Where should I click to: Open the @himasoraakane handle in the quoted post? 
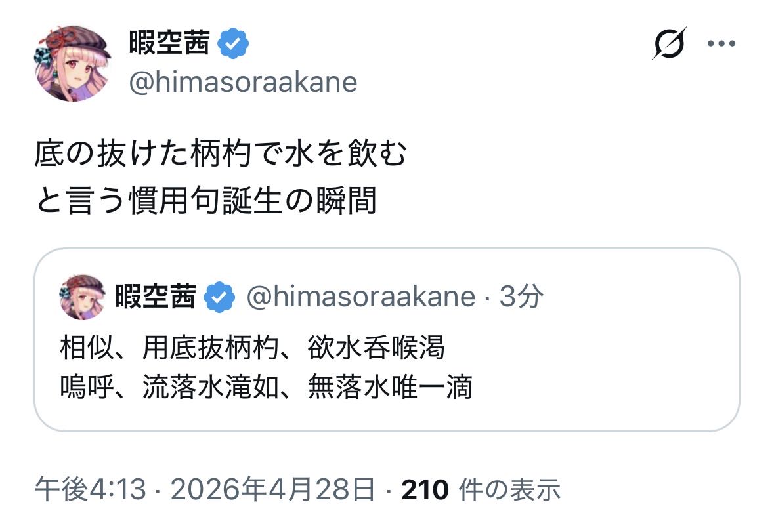pos(360,297)
